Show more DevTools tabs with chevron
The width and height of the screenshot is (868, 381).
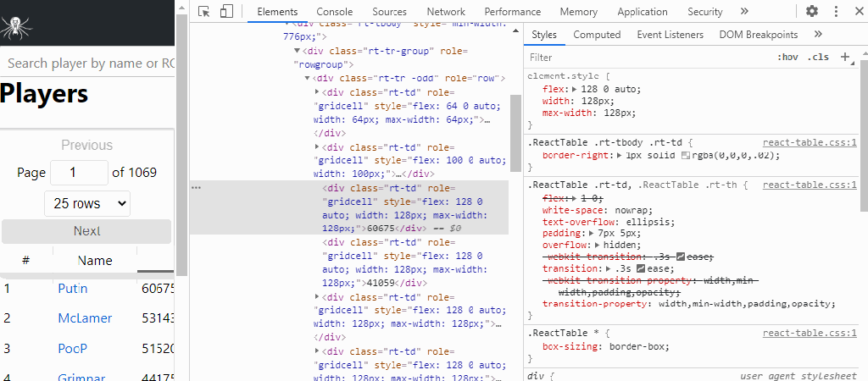[744, 12]
